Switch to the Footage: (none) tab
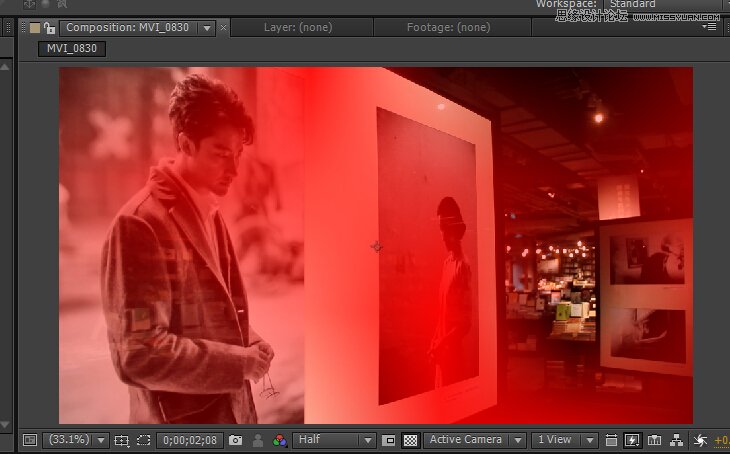 (x=448, y=28)
